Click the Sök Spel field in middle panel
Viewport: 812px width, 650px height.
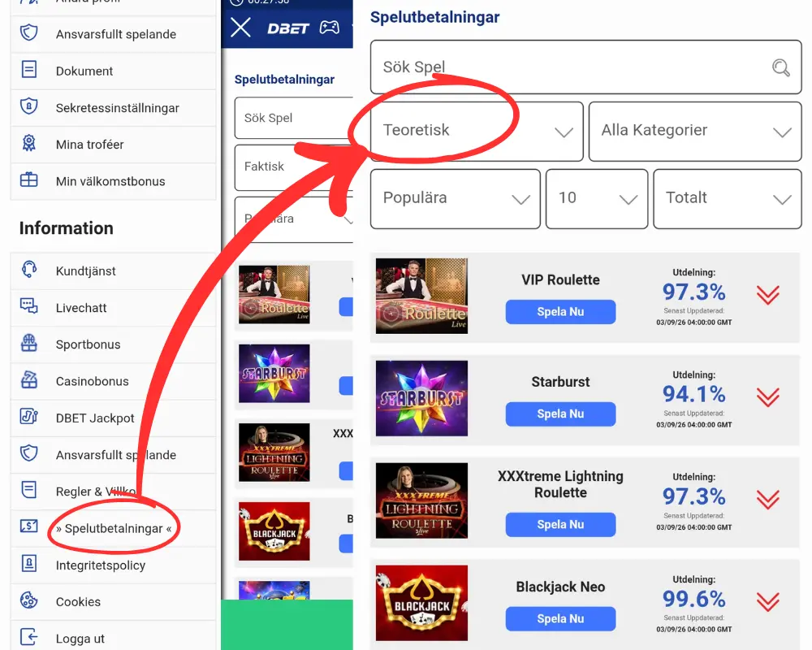pyautogui.click(x=294, y=118)
